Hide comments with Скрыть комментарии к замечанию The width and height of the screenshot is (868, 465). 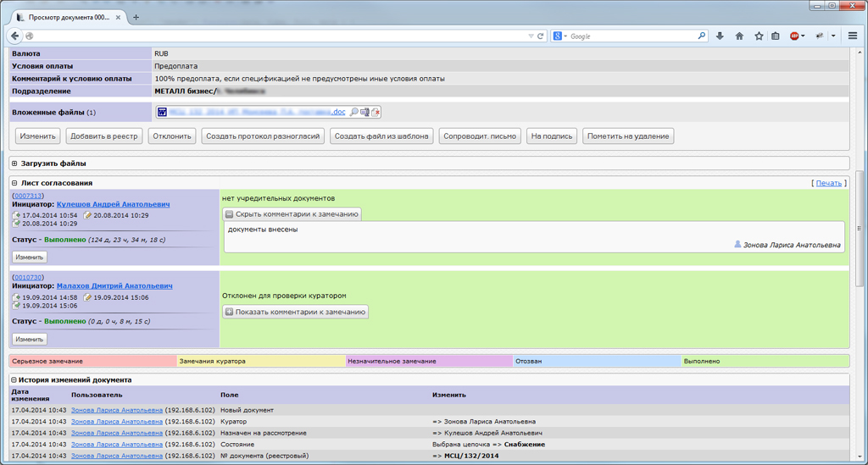point(292,214)
